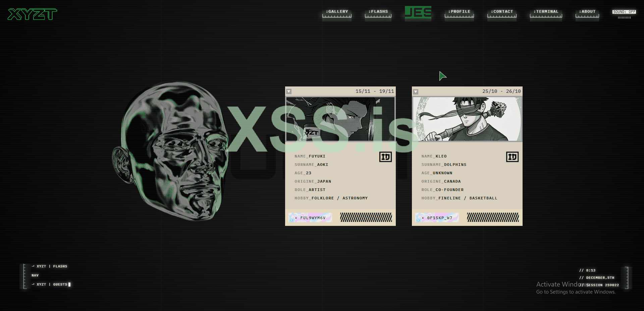Image resolution: width=644 pixels, height=311 pixels.
Task: Launch the :TERMINAL page
Action: [546, 13]
